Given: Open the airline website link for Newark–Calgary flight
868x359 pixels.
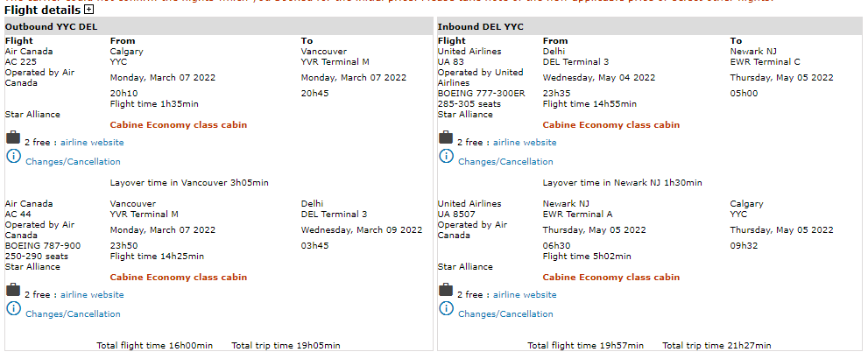Looking at the screenshot, I should coord(525,295).
